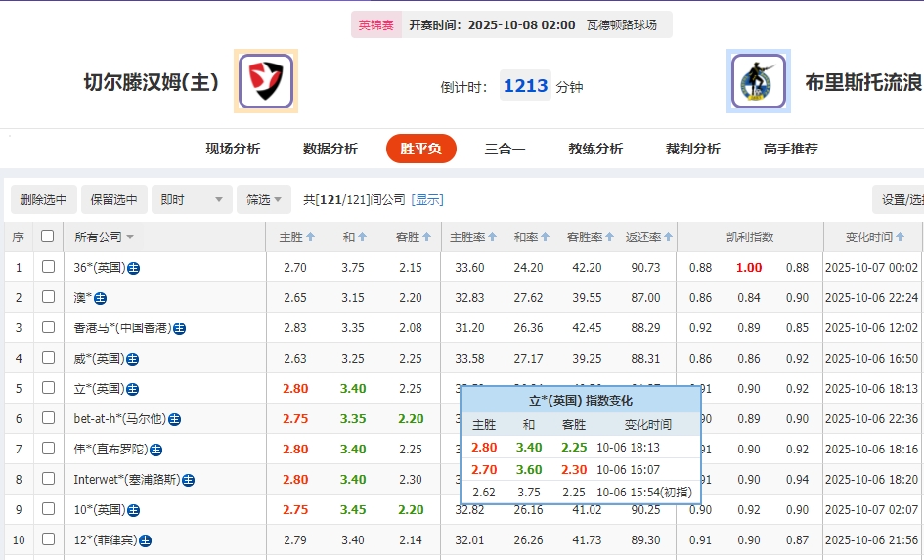The image size is (924, 560).
Task: Click the 10-06 15:54(初指) popup row
Action: tap(581, 492)
